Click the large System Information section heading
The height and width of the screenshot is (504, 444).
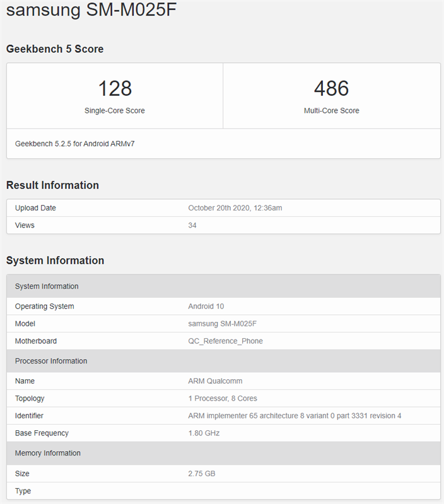(55, 260)
